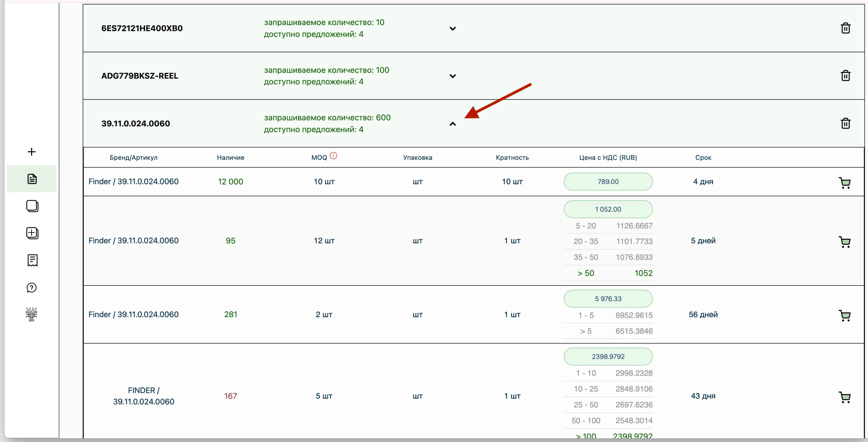Delete the 6ES72121HE400XB0 row with trash icon
868x442 pixels.
click(x=845, y=28)
